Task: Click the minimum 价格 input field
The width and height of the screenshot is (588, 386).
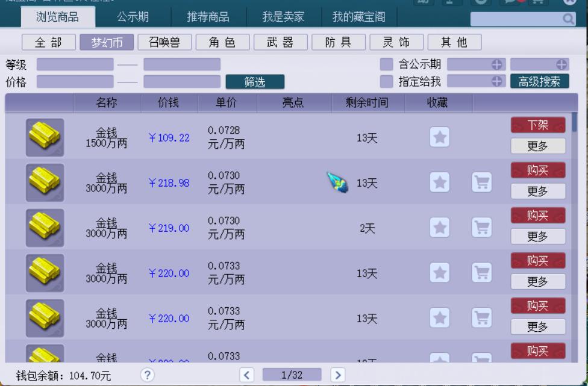Action: (x=75, y=81)
